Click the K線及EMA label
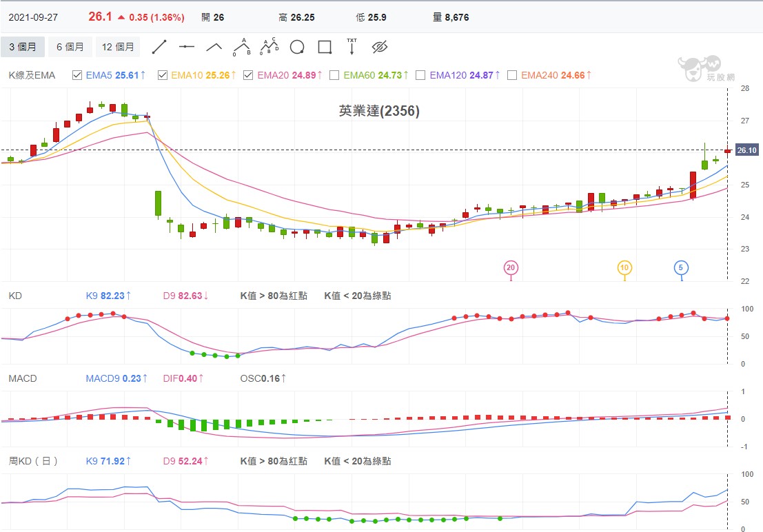The height and width of the screenshot is (532, 763). coord(32,75)
